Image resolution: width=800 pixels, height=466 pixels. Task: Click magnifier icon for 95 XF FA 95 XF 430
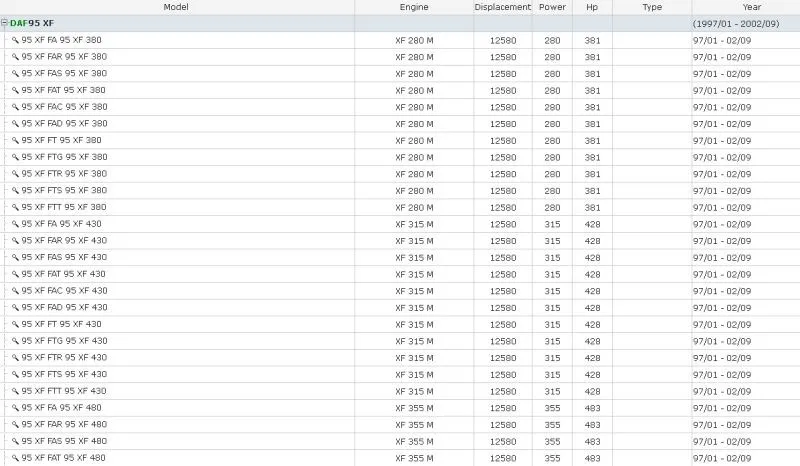point(15,224)
